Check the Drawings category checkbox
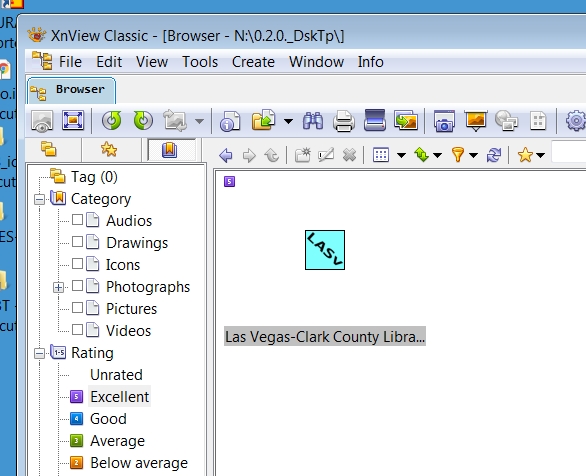Screen dimensions: 586x476 point(77,242)
